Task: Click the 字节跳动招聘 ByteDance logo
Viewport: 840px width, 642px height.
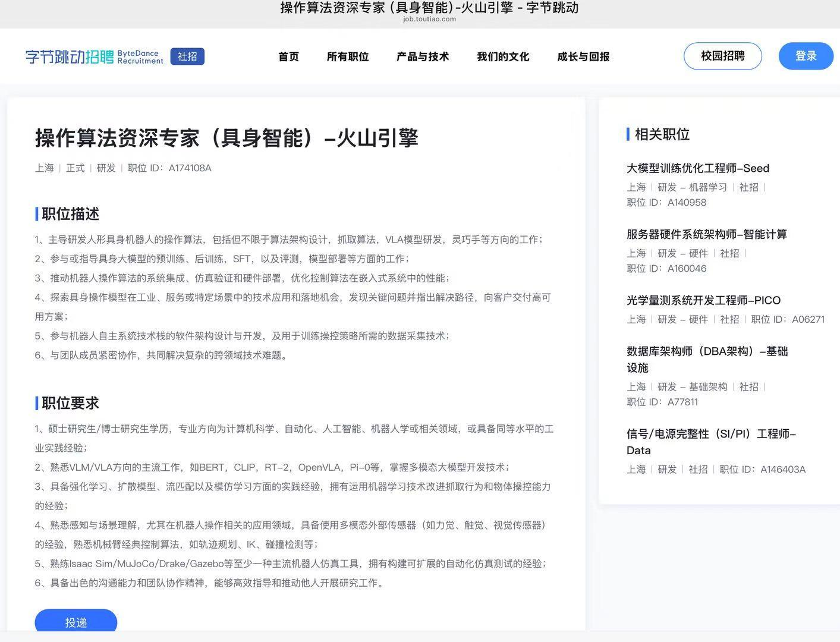Action: [92, 56]
